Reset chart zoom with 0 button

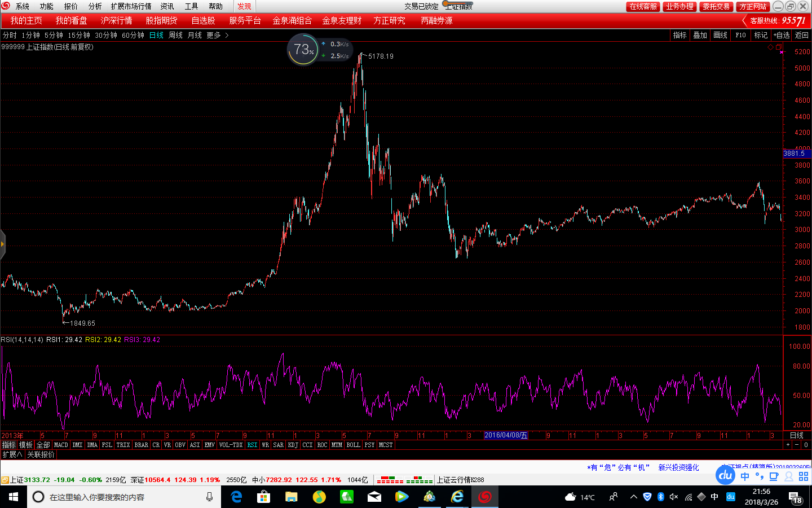pyautogui.click(x=806, y=445)
